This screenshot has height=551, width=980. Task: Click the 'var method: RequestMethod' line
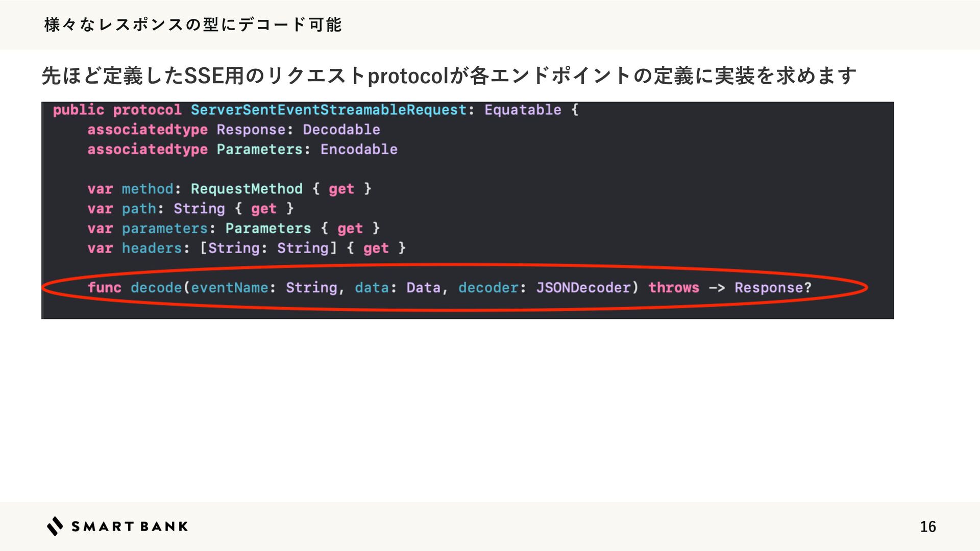[x=229, y=189]
